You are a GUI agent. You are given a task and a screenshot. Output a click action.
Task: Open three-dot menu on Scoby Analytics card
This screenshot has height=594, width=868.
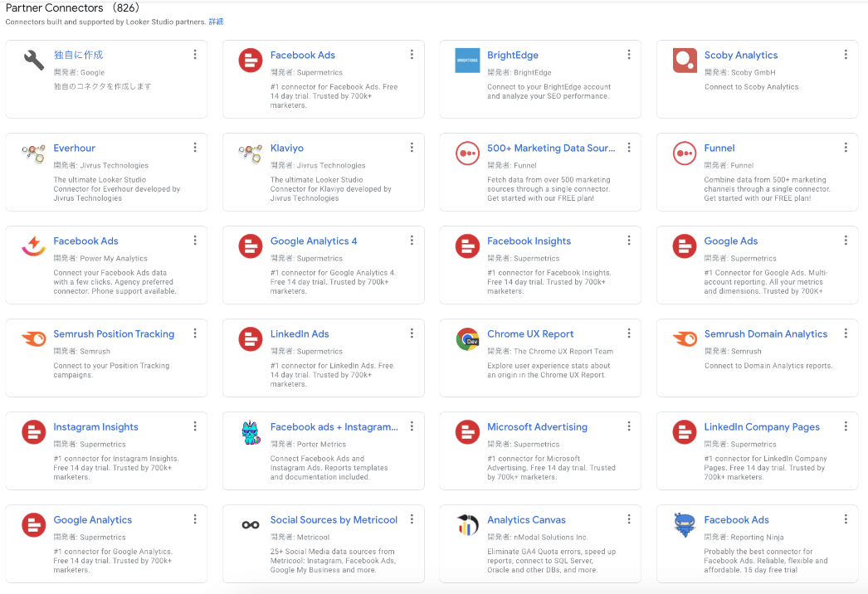[846, 54]
